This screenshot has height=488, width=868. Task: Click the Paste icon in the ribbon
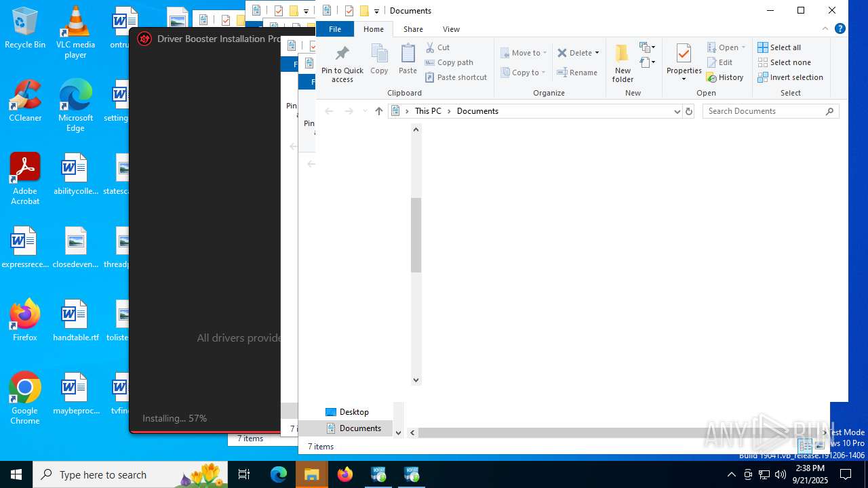click(x=408, y=59)
